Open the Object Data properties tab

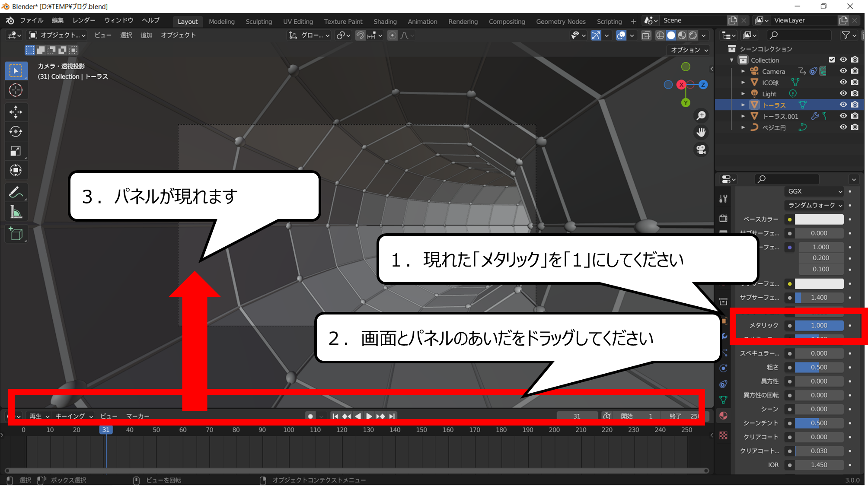point(723,400)
